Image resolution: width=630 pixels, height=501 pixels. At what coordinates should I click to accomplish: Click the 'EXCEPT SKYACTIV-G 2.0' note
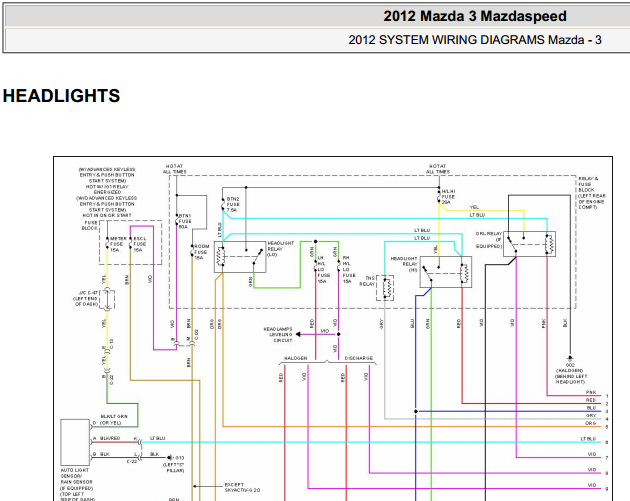coord(242,487)
